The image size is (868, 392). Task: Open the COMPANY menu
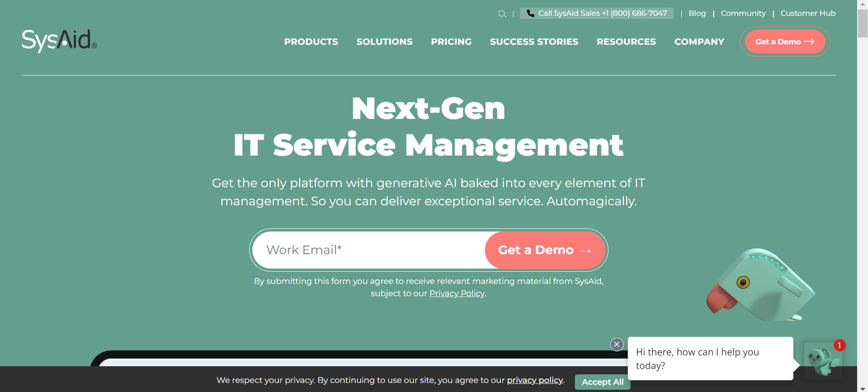tap(699, 42)
